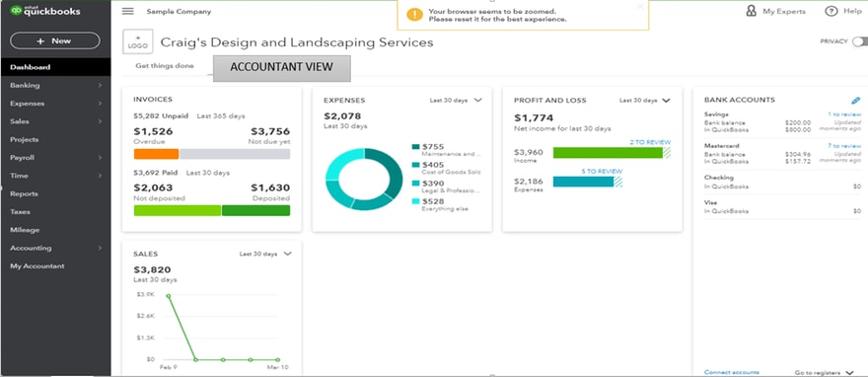Click the $3,756 Not due yet amount
The height and width of the screenshot is (377, 868).
click(x=270, y=132)
